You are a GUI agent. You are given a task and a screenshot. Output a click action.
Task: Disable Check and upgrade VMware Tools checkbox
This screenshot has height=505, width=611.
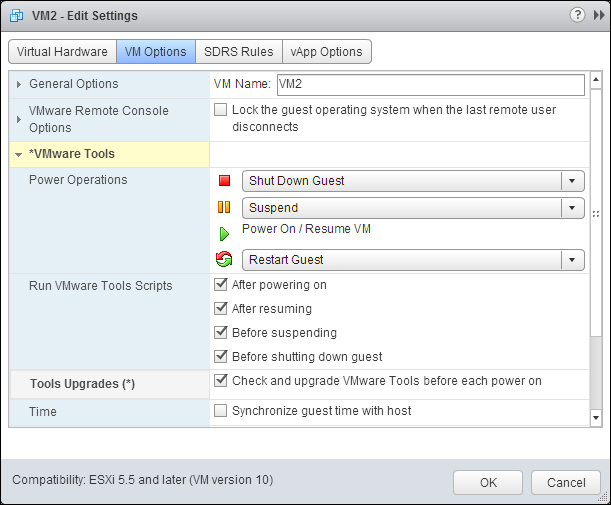(x=221, y=381)
